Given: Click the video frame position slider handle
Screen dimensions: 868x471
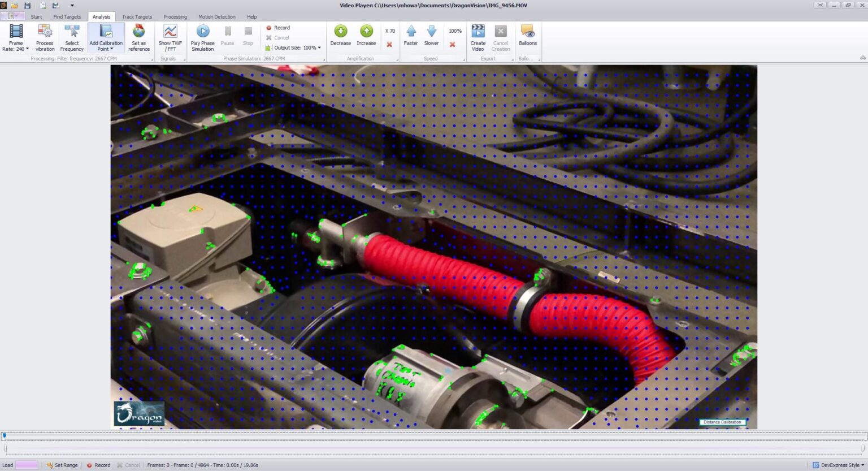Looking at the screenshot, I should tap(4, 435).
